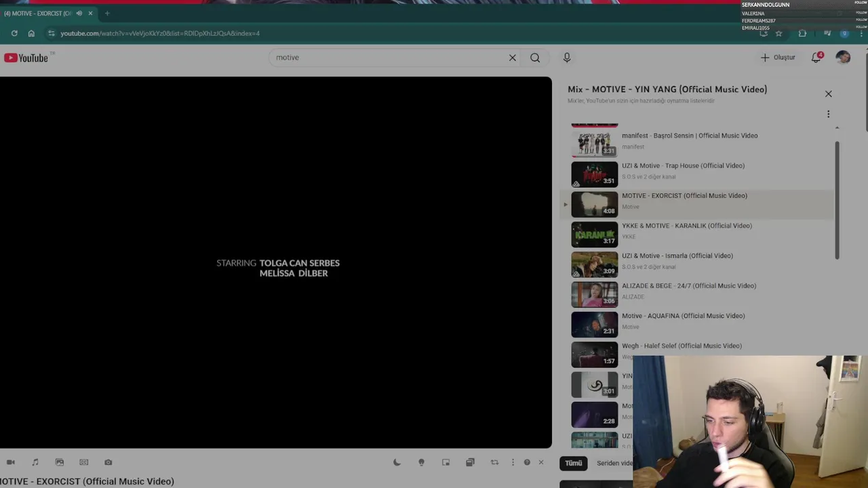Open browser three-dot menu
The width and height of the screenshot is (868, 488).
point(861,33)
